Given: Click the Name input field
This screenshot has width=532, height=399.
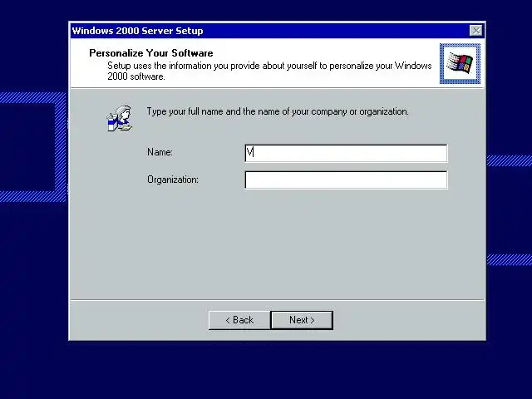Looking at the screenshot, I should (x=346, y=153).
